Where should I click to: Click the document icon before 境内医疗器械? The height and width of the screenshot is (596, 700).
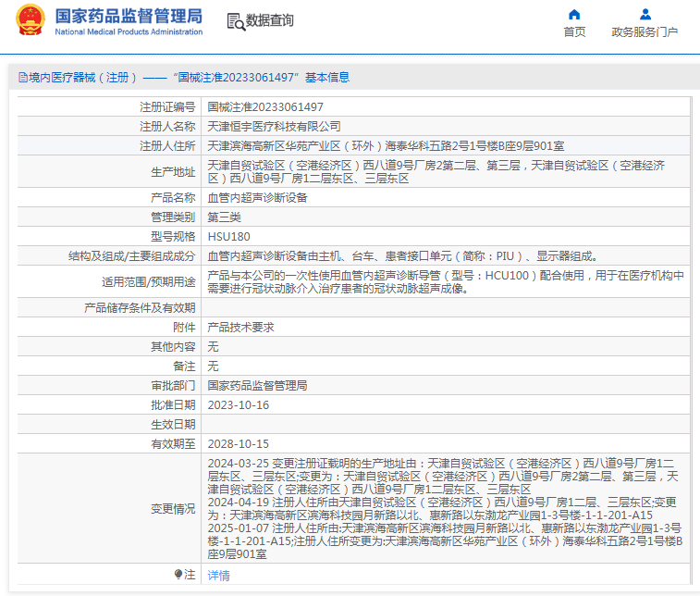23,78
